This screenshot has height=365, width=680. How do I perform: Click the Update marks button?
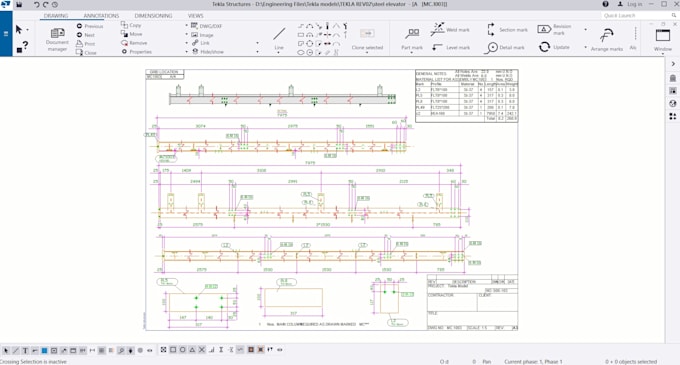554,47
